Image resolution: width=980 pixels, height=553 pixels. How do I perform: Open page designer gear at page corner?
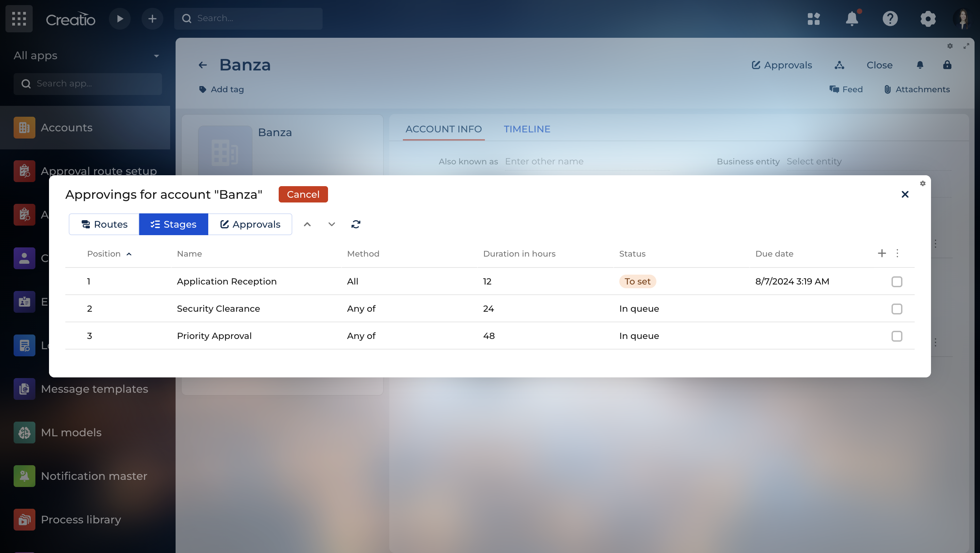click(x=950, y=46)
